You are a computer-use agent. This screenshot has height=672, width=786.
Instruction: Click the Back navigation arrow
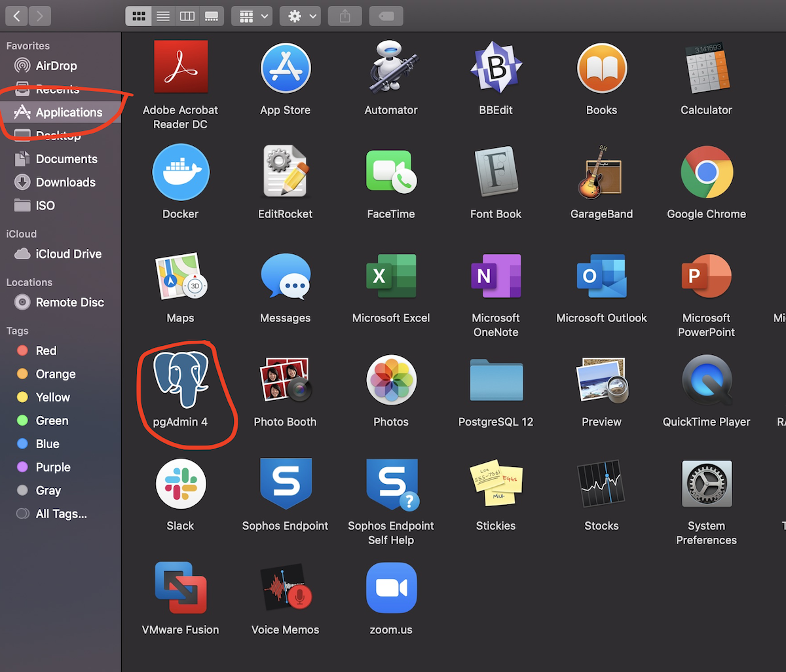coord(16,16)
